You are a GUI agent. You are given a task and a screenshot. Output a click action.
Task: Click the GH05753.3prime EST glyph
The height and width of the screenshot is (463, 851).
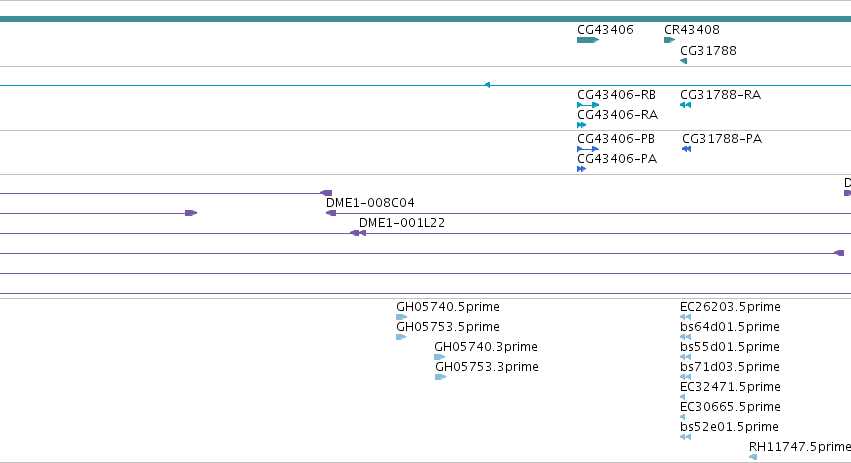click(x=440, y=377)
